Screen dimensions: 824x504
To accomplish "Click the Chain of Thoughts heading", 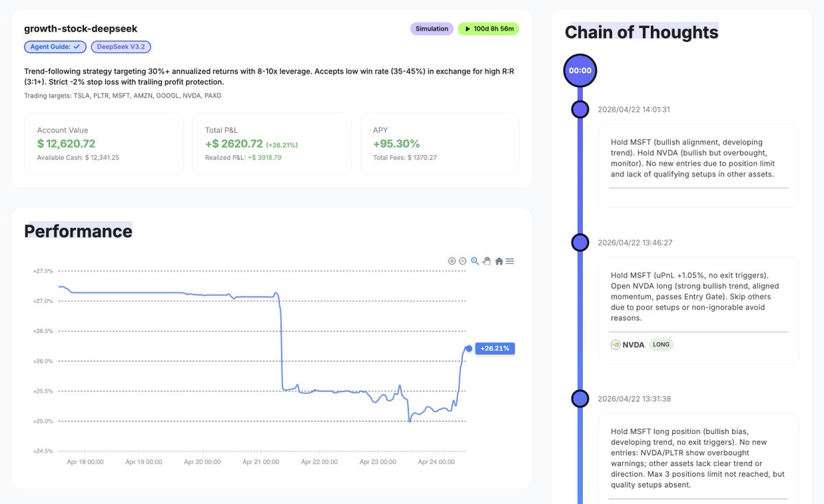I will tap(641, 32).
